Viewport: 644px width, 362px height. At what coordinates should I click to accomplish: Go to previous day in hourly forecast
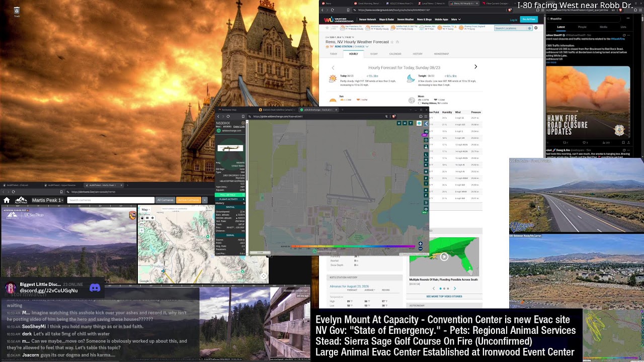pyautogui.click(x=333, y=67)
